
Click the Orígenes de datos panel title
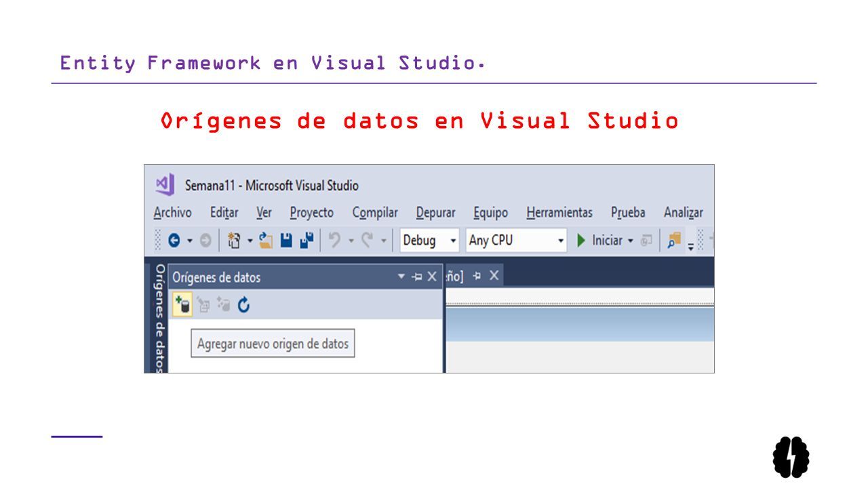point(216,277)
